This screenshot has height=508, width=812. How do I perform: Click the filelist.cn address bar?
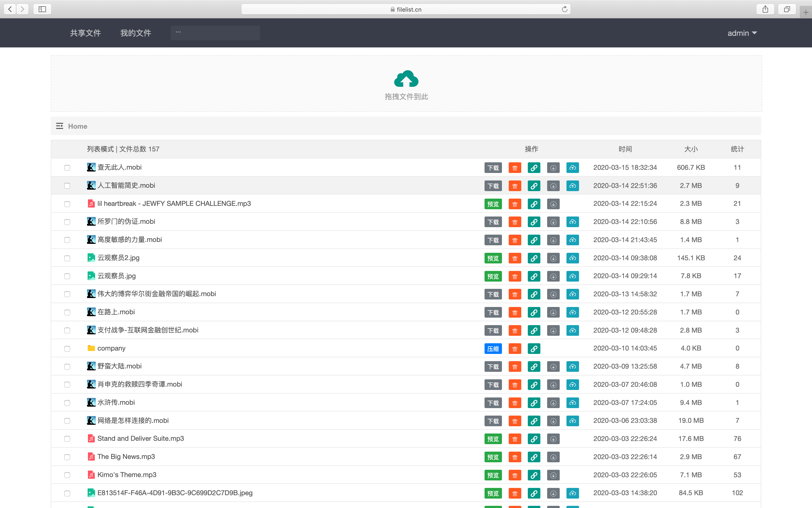406,9
